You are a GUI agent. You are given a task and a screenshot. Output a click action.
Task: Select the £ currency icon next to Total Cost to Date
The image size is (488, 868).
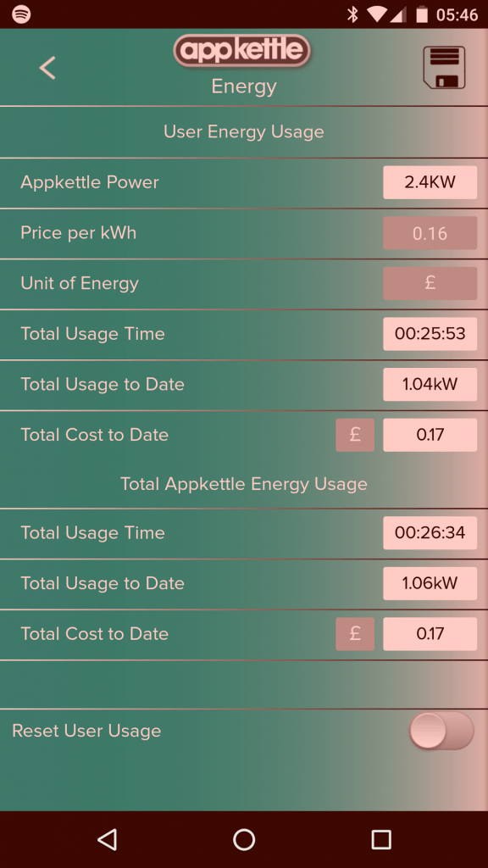355,435
